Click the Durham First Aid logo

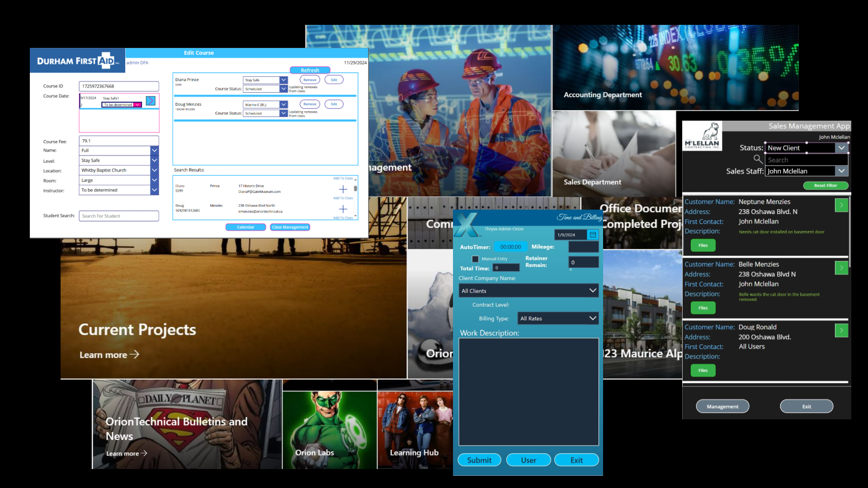77,60
